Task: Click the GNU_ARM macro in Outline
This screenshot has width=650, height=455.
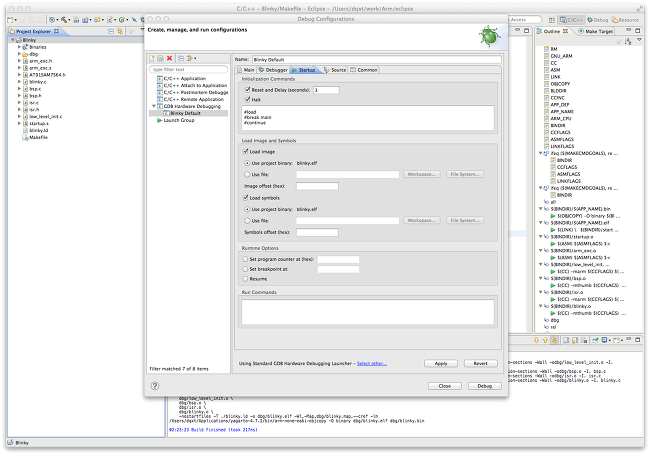Action: 558,56
